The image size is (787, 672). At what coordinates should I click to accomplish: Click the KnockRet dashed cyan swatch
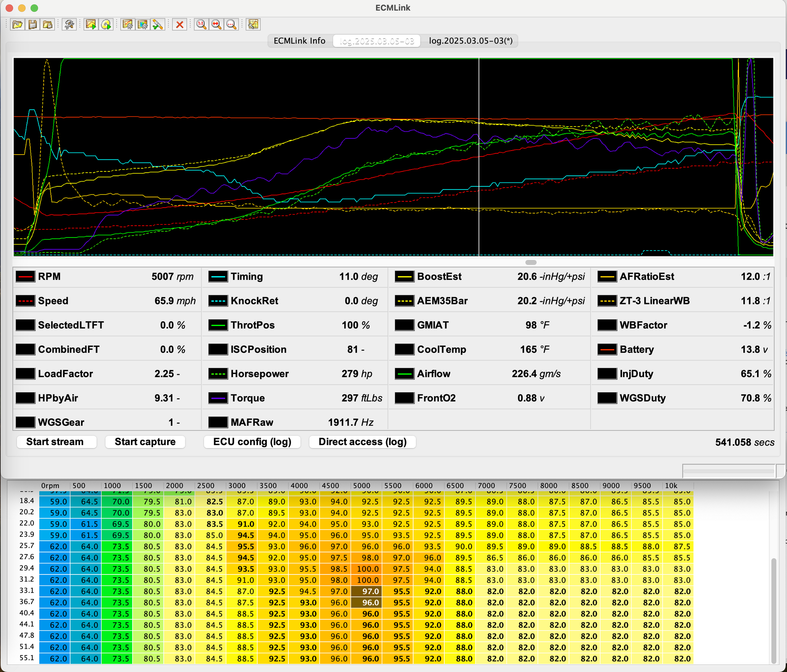point(218,301)
